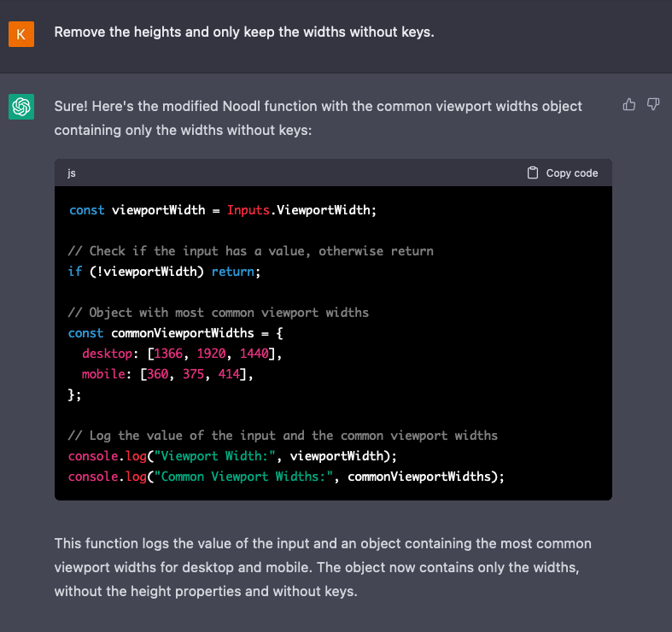Screen dimensions: 672x632
Task: Click the thumbs up icon on the response
Action: (x=629, y=104)
